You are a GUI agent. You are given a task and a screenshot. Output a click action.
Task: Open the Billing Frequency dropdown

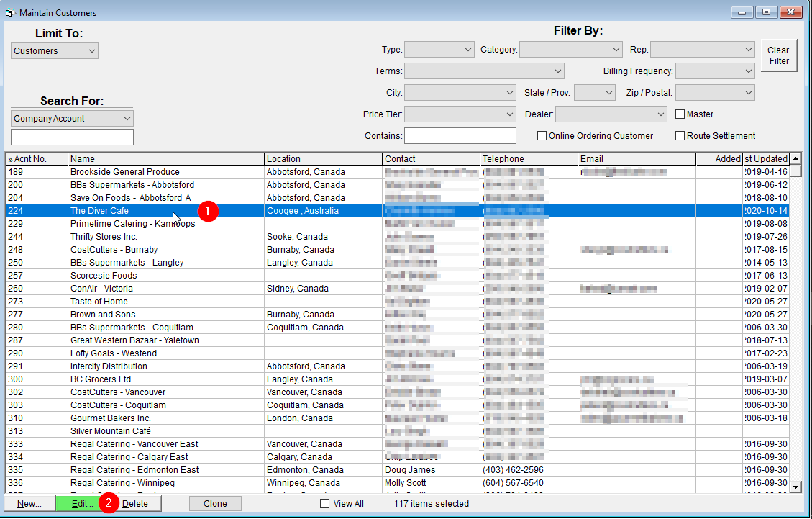pos(715,71)
